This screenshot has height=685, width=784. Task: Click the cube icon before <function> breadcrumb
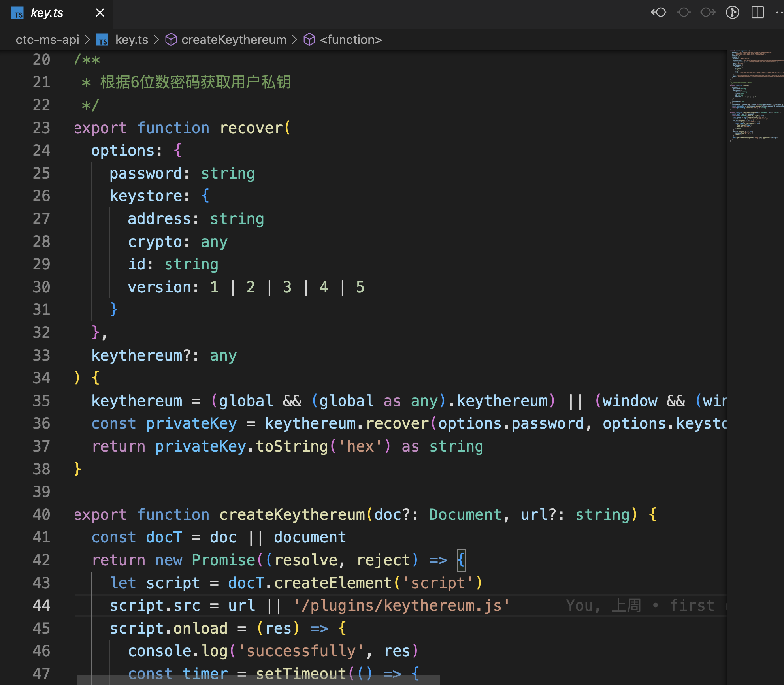[309, 40]
